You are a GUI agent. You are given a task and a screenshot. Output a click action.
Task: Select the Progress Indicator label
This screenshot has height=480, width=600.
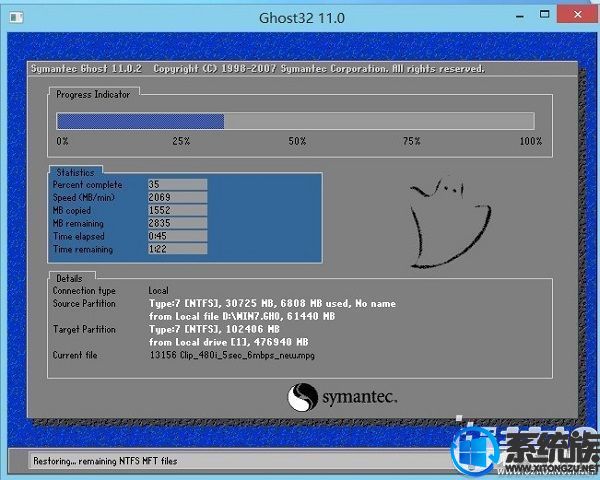pos(93,94)
